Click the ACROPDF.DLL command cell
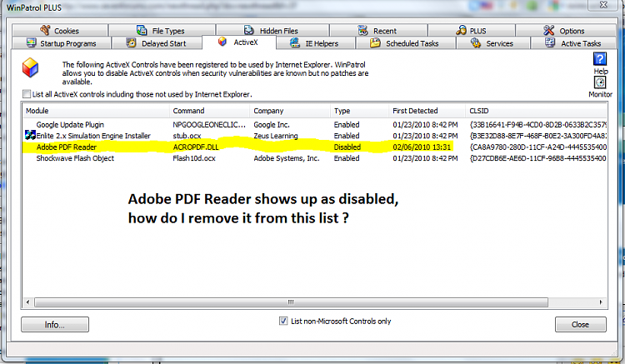This screenshot has height=364, width=625. point(196,147)
